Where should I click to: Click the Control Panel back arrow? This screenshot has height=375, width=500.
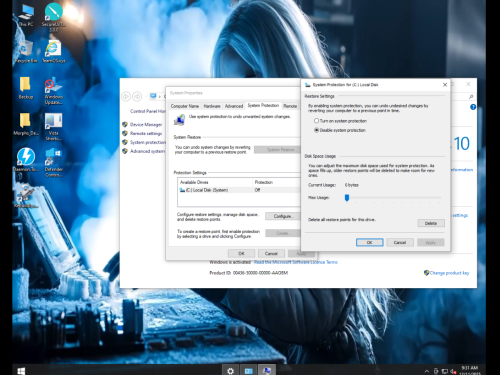[x=126, y=97]
